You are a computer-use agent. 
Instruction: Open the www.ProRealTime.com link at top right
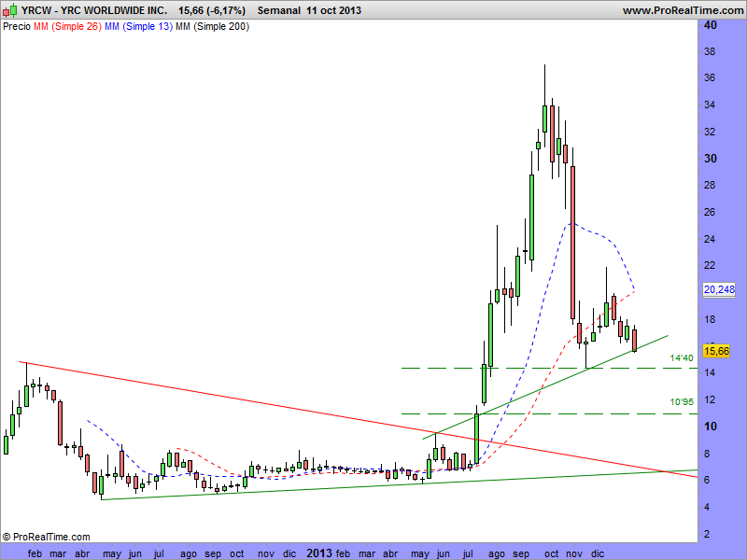[682, 10]
